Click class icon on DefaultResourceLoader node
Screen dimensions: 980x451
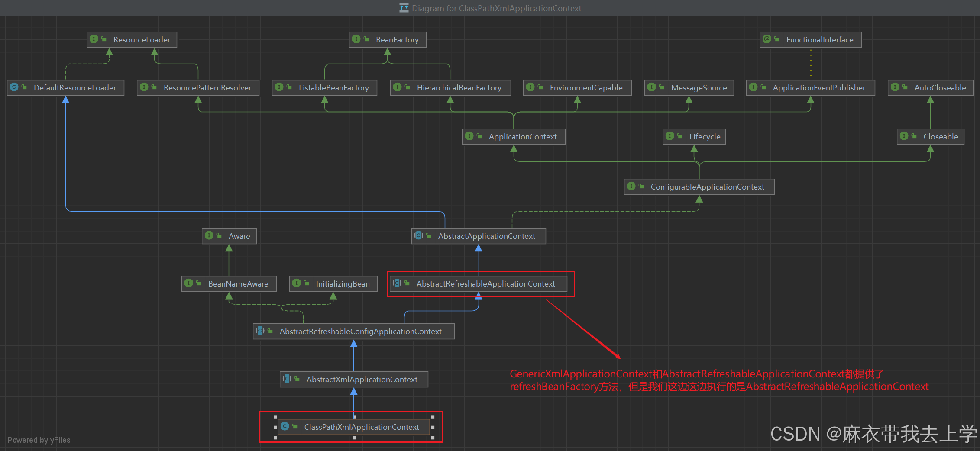(14, 87)
